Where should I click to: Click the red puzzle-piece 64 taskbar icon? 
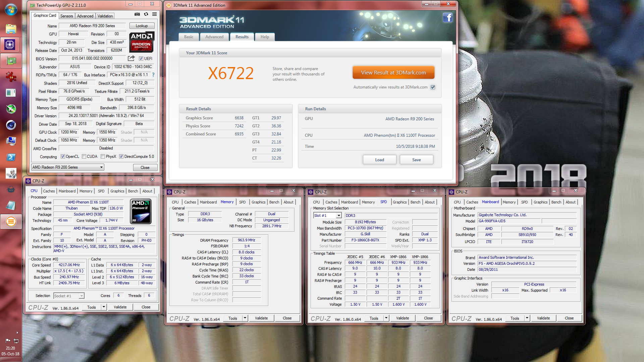[x=11, y=77]
